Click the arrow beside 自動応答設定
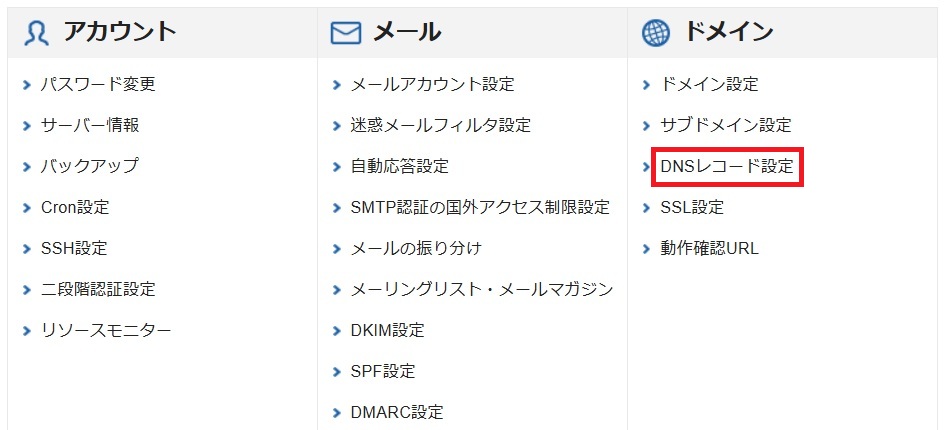Image resolution: width=945 pixels, height=430 pixels. click(x=337, y=167)
